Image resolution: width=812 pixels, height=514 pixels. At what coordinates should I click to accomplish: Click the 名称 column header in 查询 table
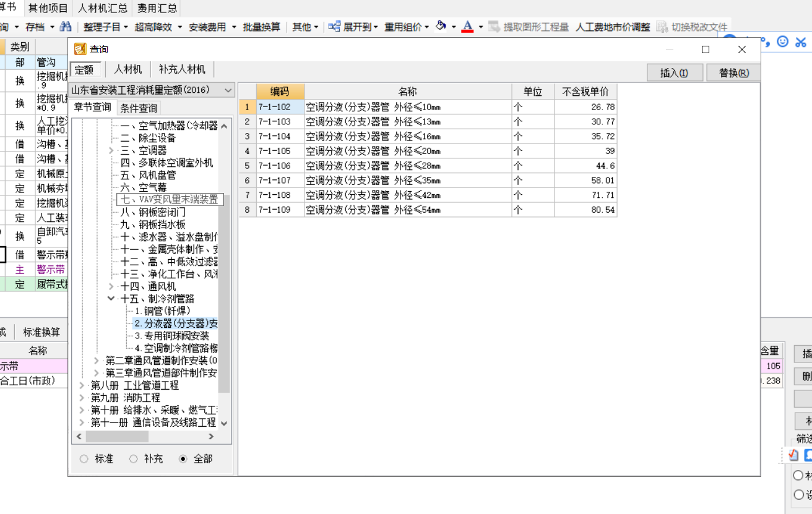pos(408,92)
